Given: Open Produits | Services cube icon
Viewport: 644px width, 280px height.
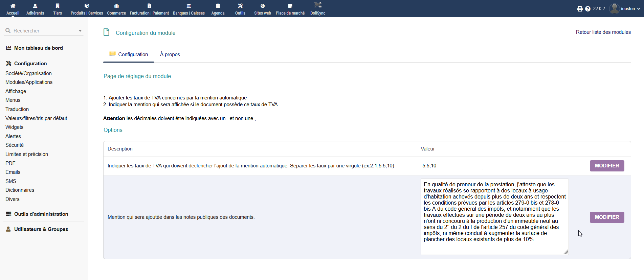Looking at the screenshot, I should pos(87,6).
